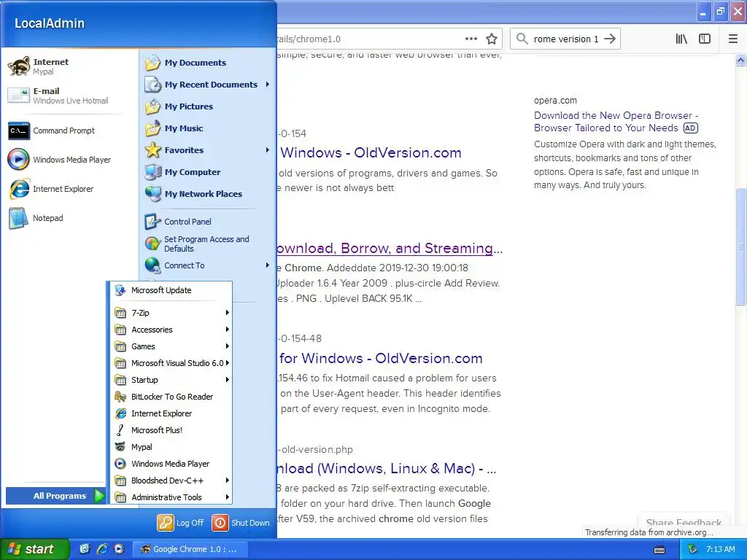The image size is (747, 560).
Task: Expand Games program folder
Action: [171, 346]
